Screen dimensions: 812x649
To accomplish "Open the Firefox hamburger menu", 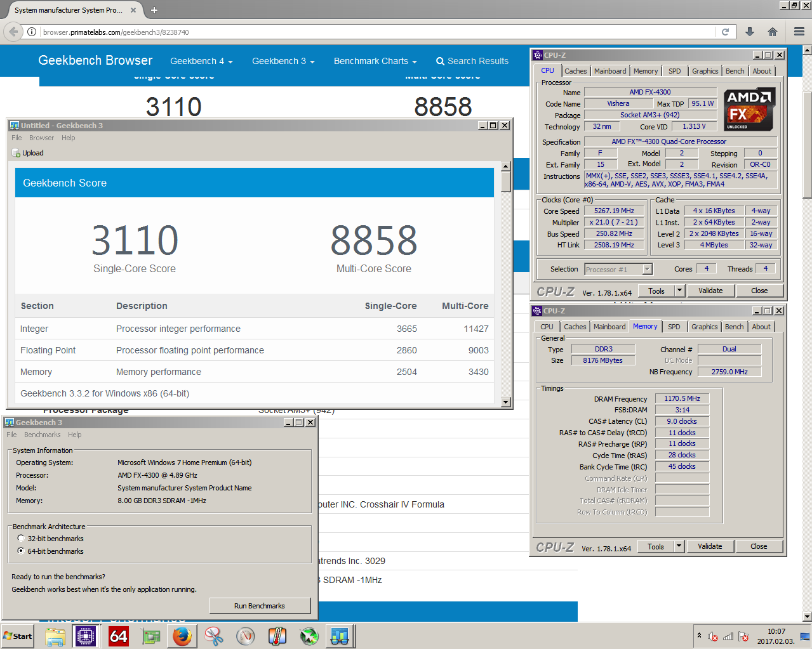I will 799,32.
